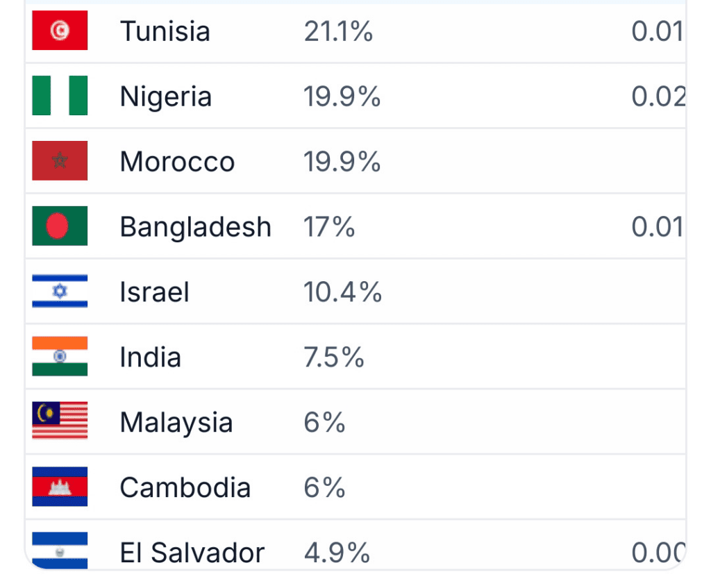
Task: Click the Bangladesh flag icon
Action: click(x=60, y=226)
